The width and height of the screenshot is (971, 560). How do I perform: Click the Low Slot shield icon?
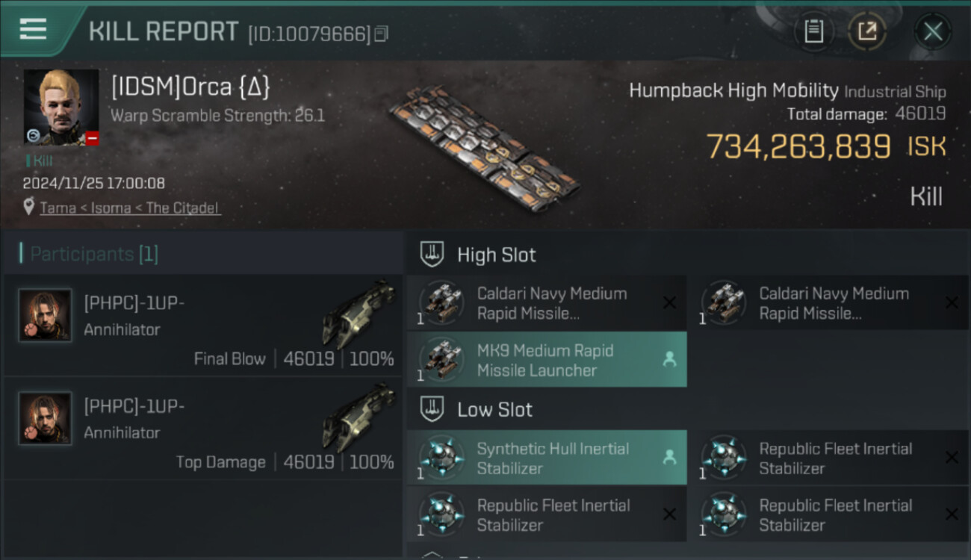432,409
